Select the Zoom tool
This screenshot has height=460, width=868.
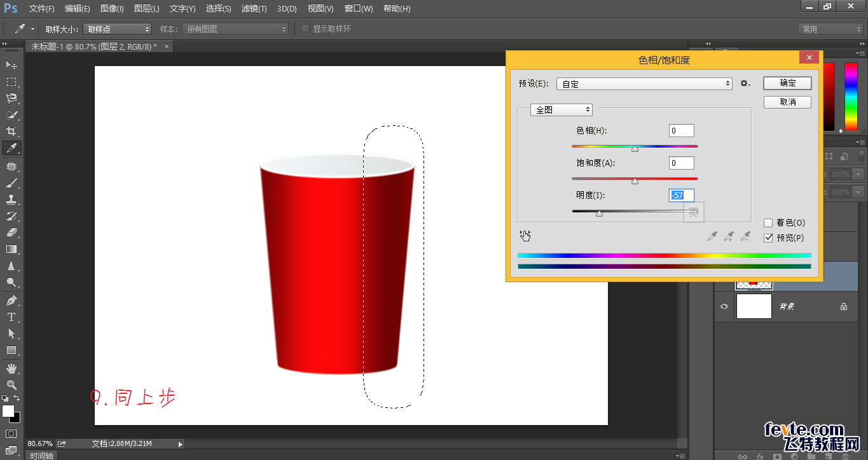pos(11,385)
